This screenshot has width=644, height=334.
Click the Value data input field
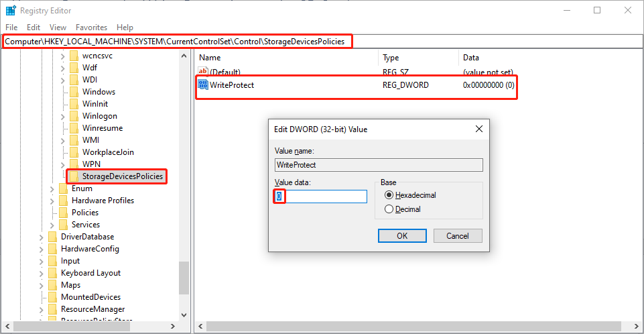tap(320, 197)
